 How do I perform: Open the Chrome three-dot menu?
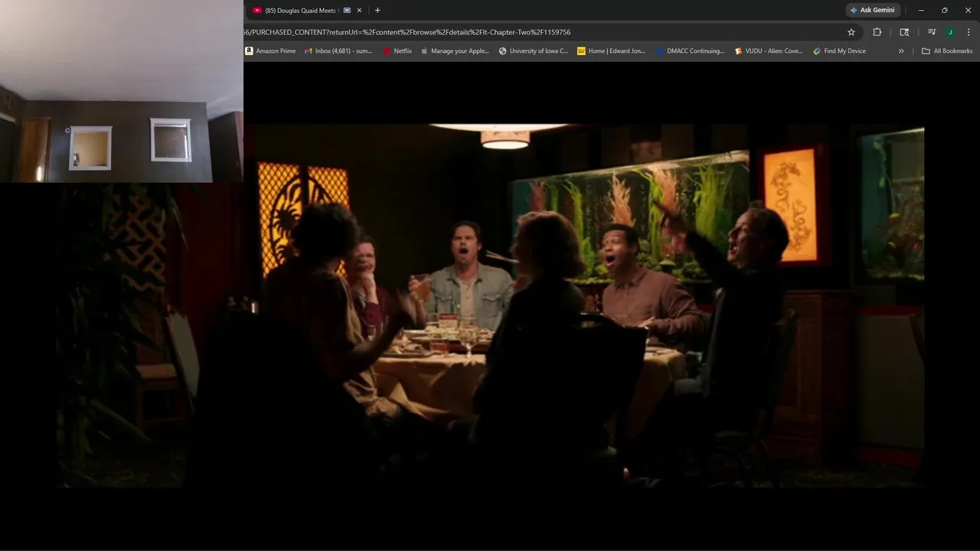[969, 32]
